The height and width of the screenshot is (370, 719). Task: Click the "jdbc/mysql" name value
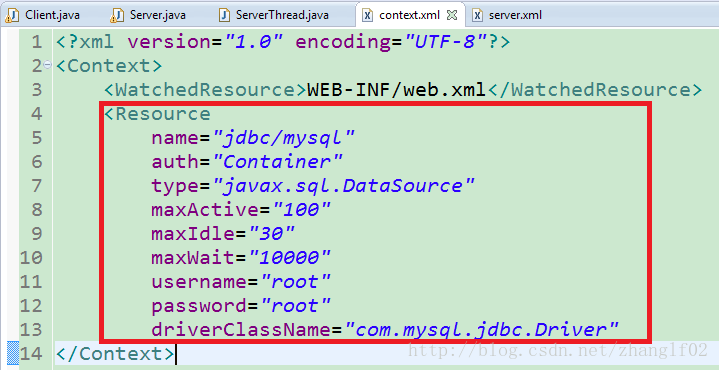point(284,138)
